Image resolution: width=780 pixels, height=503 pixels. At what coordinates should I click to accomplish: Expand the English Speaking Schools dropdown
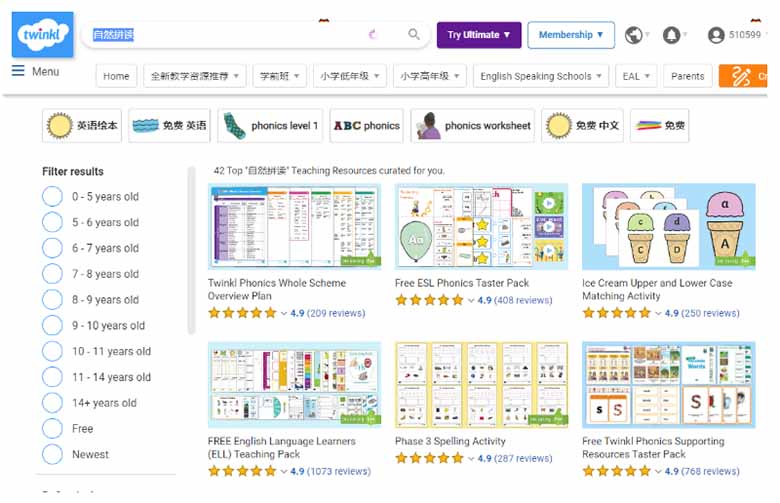(541, 76)
